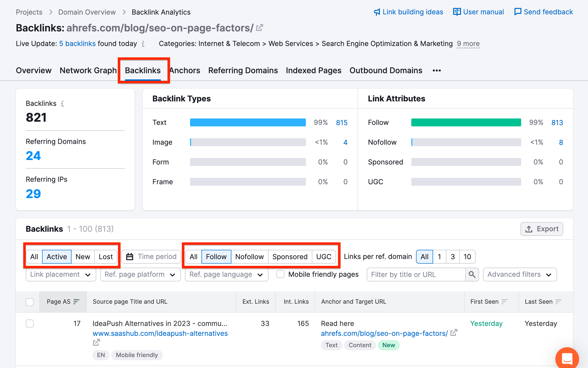Expand the Advanced filters dropdown
The image size is (588, 368).
coord(520,275)
